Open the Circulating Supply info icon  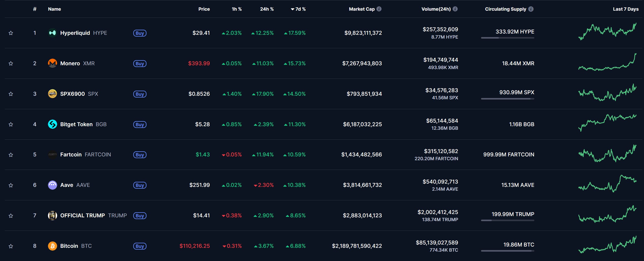531,9
